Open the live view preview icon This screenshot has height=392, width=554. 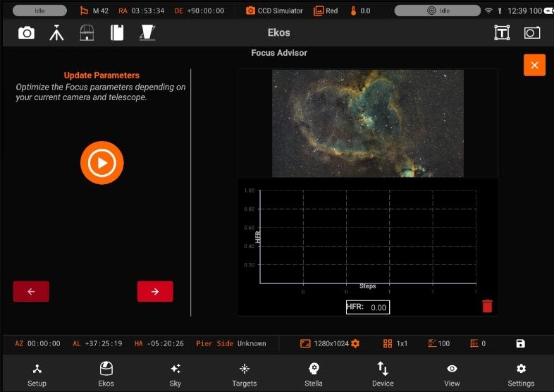532,33
